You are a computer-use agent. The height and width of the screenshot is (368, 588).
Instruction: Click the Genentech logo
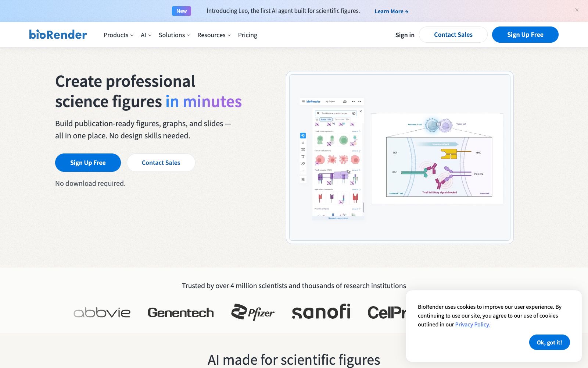click(x=180, y=312)
